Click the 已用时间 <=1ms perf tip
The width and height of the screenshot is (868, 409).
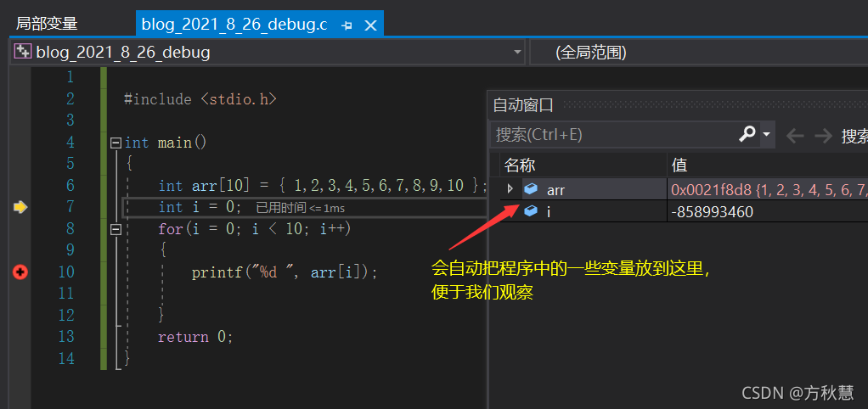(301, 208)
